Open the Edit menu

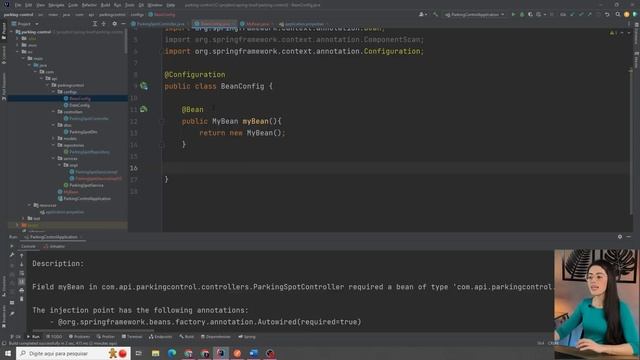click(29, 5)
